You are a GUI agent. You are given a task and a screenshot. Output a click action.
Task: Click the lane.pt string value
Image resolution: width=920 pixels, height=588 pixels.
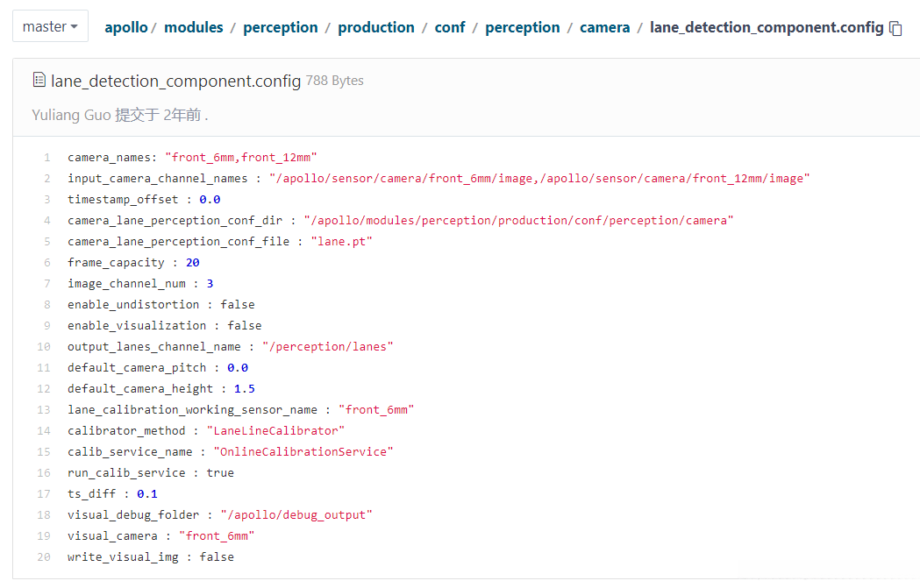click(x=339, y=242)
